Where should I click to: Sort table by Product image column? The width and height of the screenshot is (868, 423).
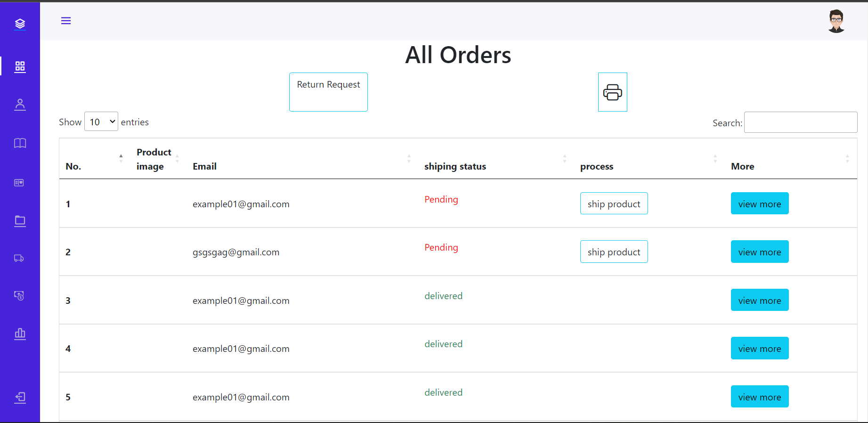pyautogui.click(x=158, y=159)
